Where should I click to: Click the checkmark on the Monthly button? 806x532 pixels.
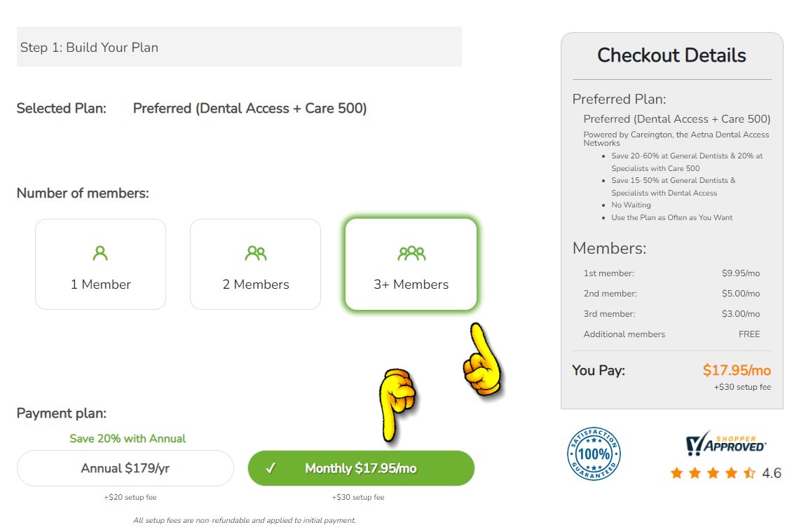tap(271, 469)
